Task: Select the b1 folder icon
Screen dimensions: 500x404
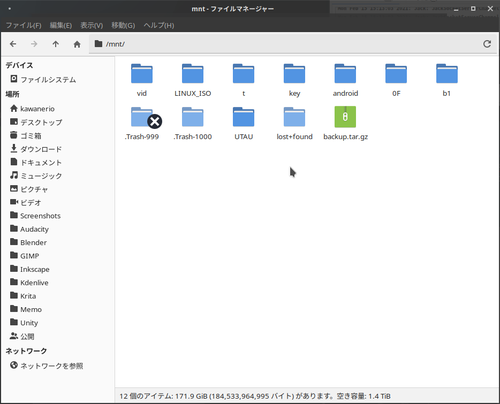Action: coord(447,73)
